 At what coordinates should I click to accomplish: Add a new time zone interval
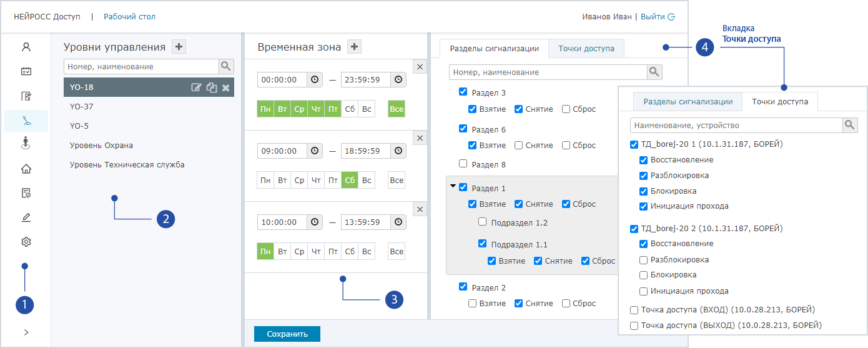tap(355, 47)
